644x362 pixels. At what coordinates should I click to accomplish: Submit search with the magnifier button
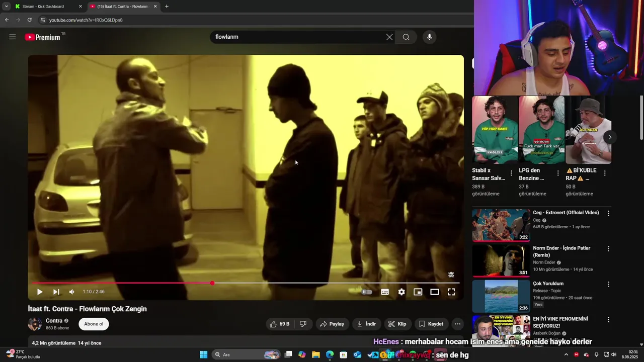pyautogui.click(x=406, y=37)
